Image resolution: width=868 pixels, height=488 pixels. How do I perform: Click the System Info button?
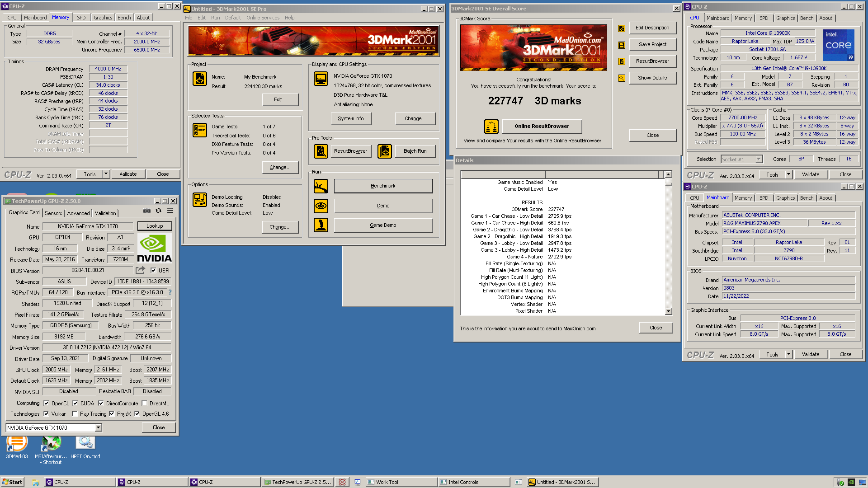[351, 118]
